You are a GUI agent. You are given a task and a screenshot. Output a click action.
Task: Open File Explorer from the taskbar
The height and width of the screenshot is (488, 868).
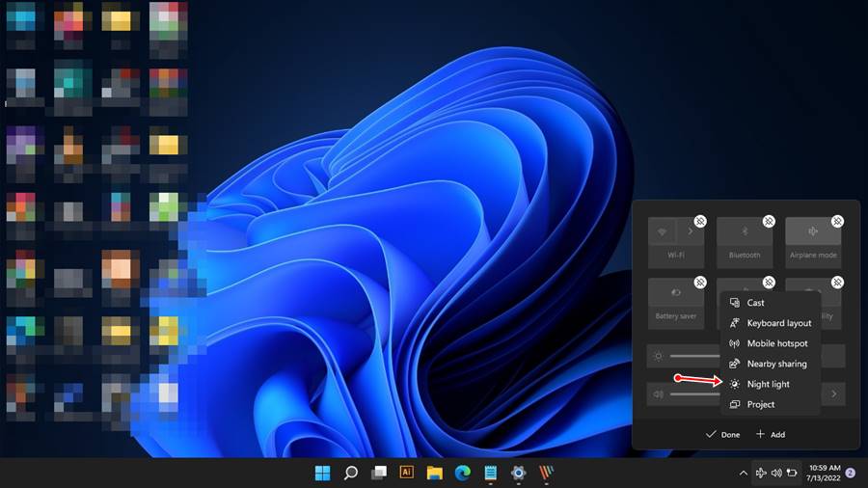tap(435, 474)
